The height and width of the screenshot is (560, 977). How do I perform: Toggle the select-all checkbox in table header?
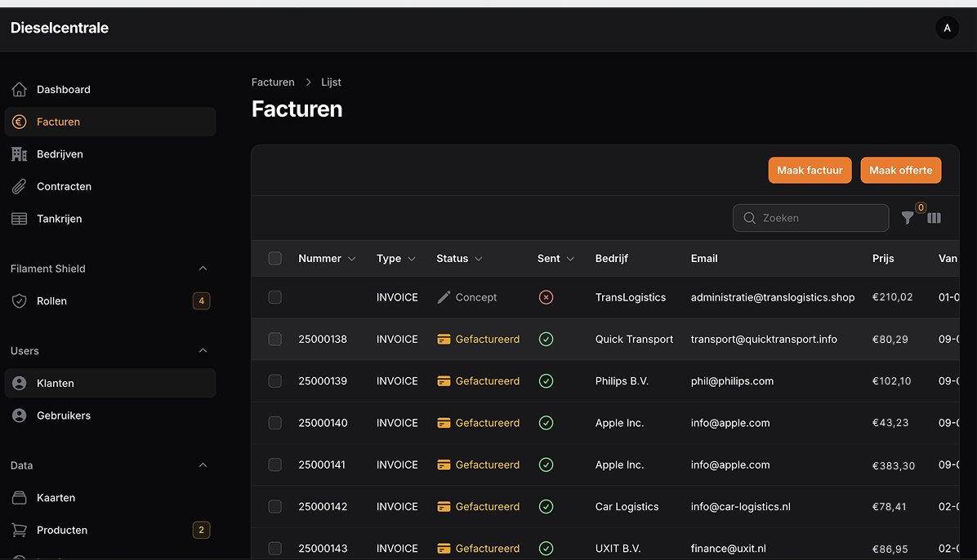274,259
